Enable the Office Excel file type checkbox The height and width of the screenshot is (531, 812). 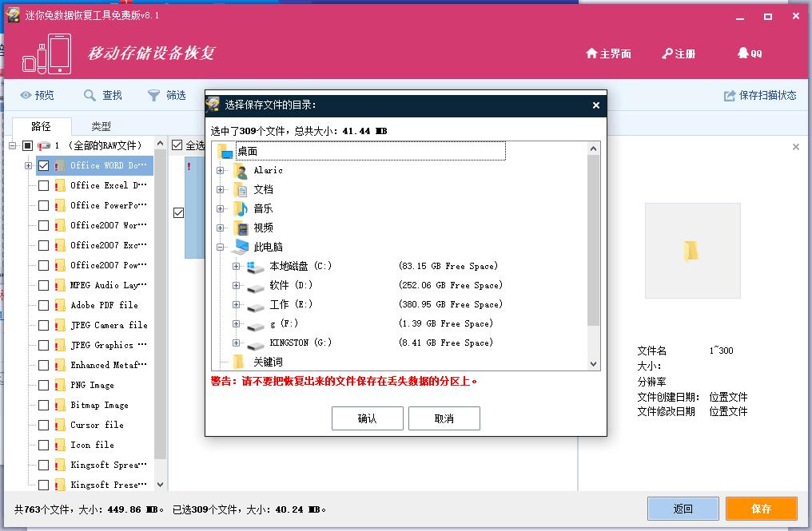tap(44, 185)
